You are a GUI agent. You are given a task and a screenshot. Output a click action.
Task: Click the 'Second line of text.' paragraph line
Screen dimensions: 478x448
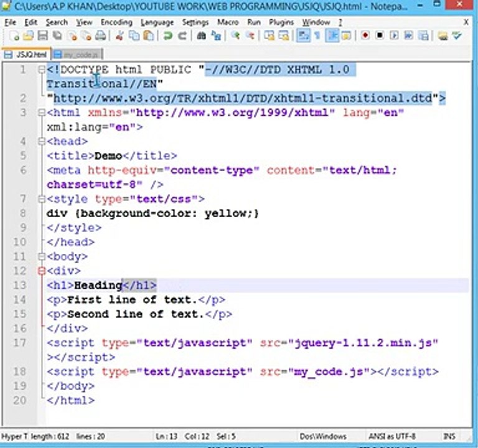coord(139,314)
